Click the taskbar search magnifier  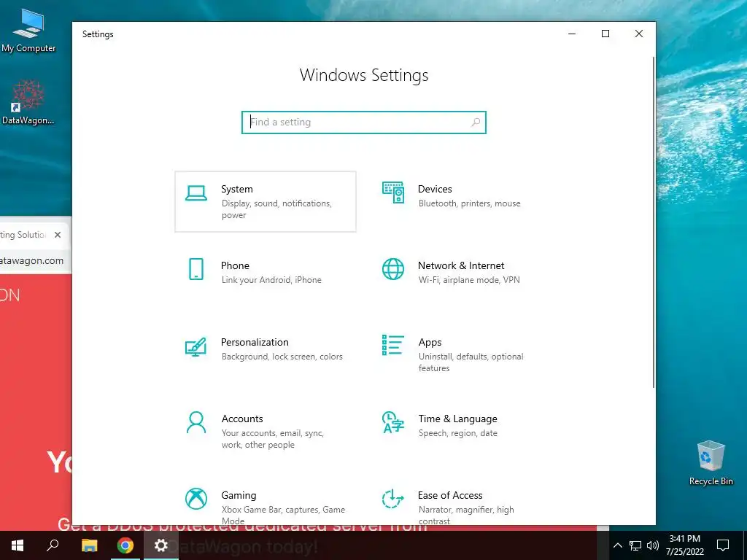coord(53,545)
